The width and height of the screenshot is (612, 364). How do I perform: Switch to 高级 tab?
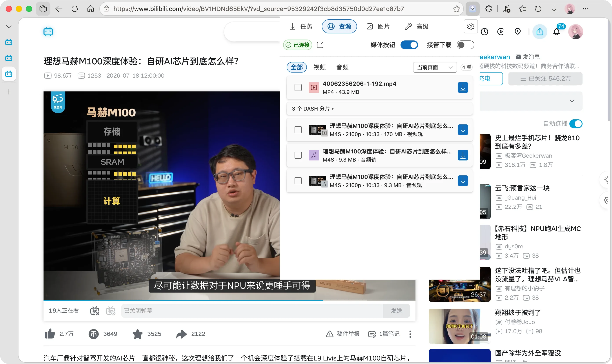point(417,26)
